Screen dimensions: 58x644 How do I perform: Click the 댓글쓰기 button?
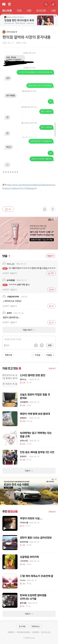coord(50,256)
